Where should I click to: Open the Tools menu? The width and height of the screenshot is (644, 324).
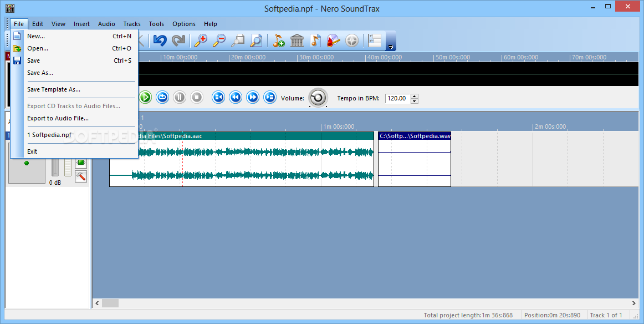(x=156, y=24)
